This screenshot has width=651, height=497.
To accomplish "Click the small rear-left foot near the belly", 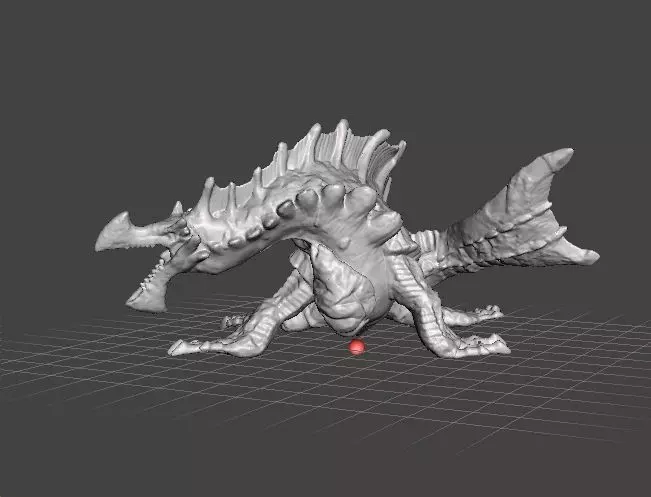I will tap(235, 321).
